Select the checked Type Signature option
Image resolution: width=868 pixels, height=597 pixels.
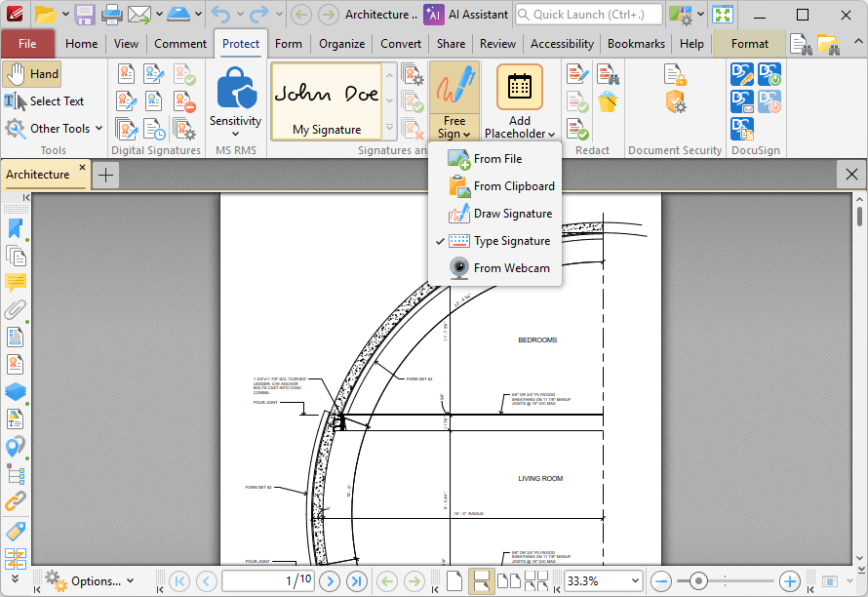point(494,241)
